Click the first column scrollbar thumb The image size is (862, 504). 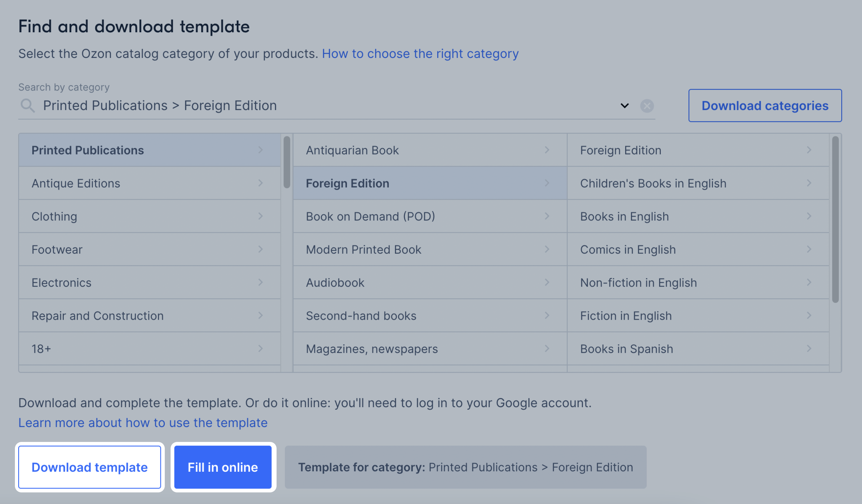[x=287, y=162]
